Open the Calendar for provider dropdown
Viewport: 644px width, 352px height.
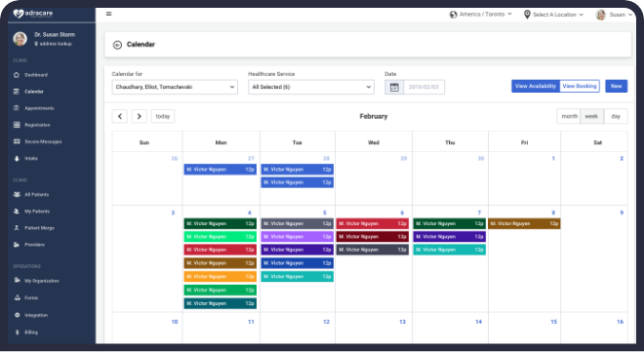175,87
